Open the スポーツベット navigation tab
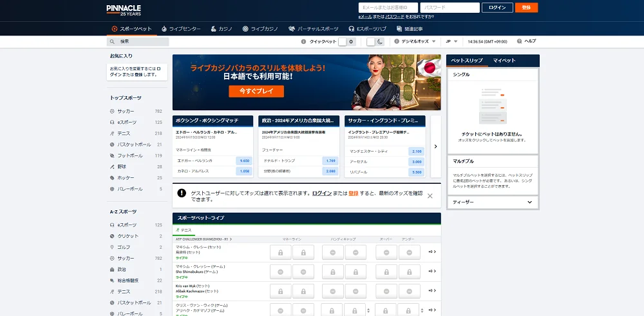This screenshot has height=316, width=644. point(132,29)
